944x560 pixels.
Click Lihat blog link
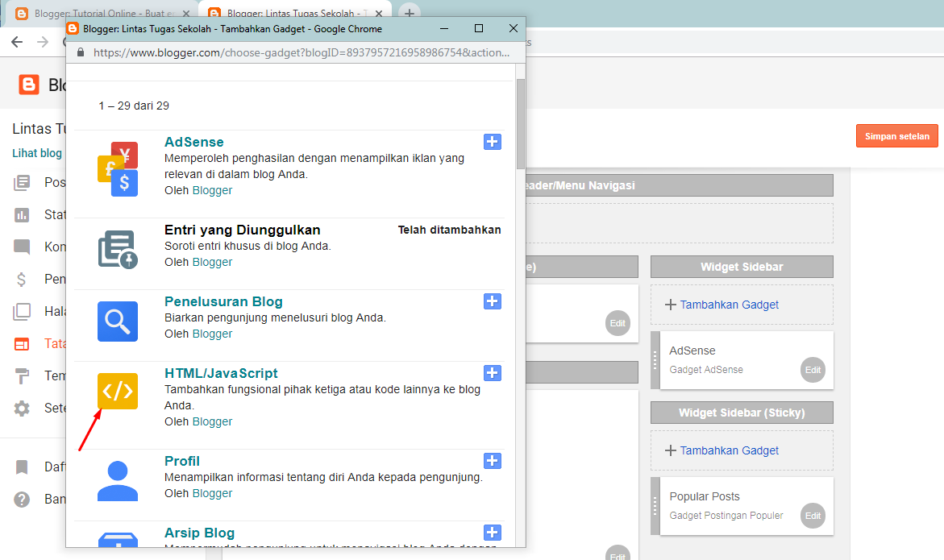[x=37, y=153]
